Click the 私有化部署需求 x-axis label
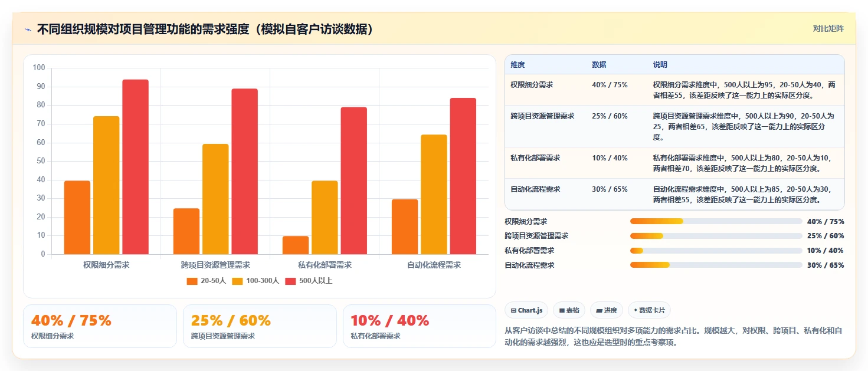The height and width of the screenshot is (371, 868). pyautogui.click(x=325, y=265)
